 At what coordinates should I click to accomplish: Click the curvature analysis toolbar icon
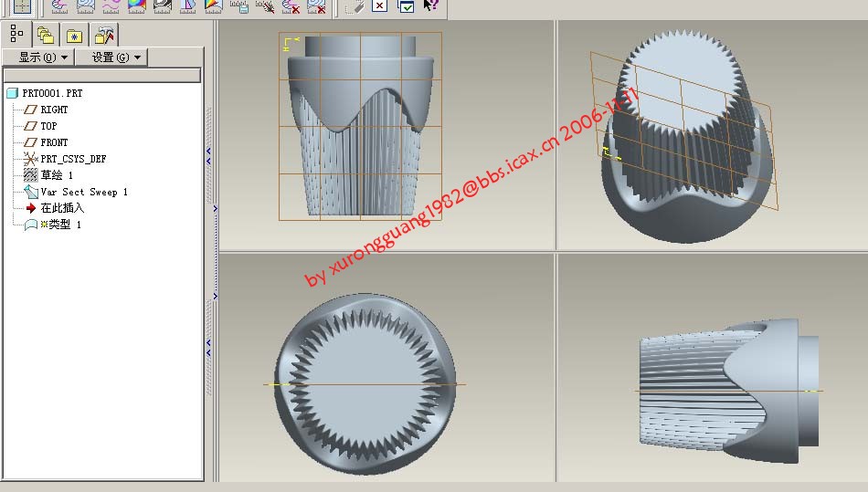(111, 5)
